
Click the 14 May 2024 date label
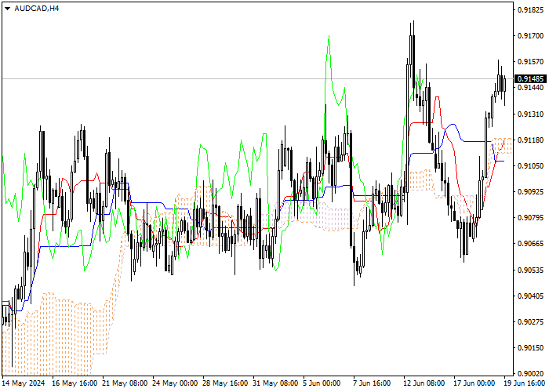click(23, 383)
